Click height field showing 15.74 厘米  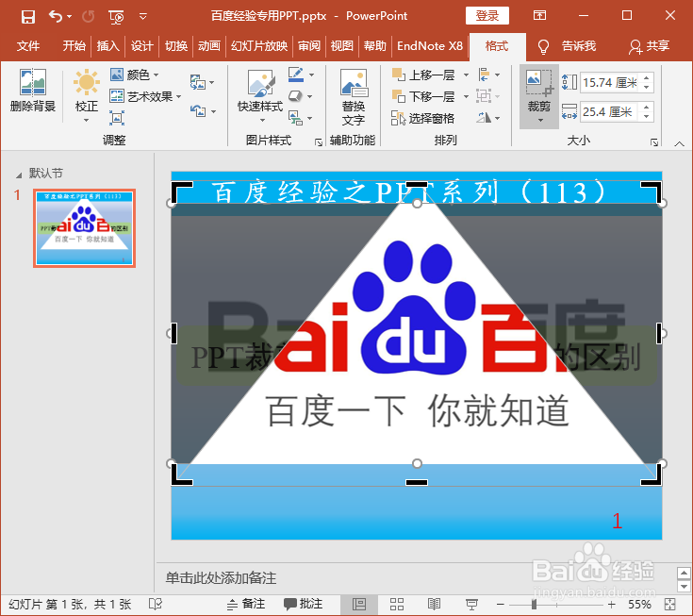click(x=609, y=82)
